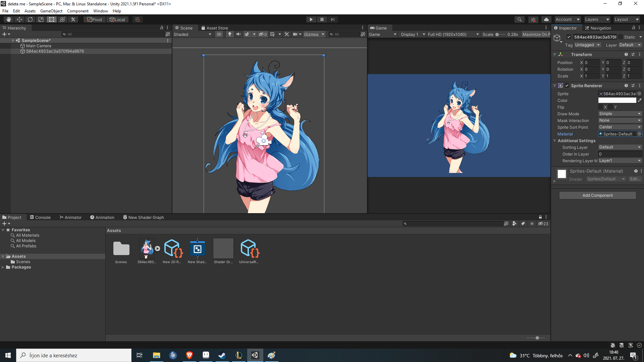Screen dimensions: 644x362
Task: Click the Maximize On Play button
Action: (536, 34)
